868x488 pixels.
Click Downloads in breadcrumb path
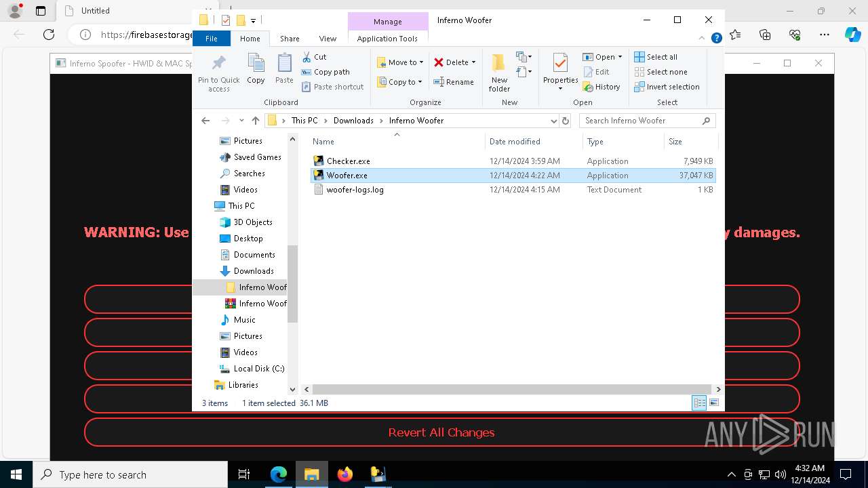(x=353, y=121)
